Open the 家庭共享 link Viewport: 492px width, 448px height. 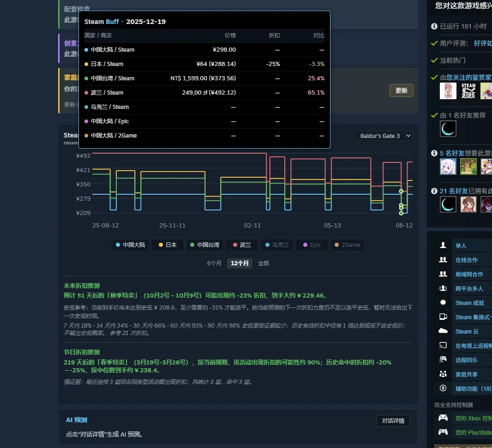[x=466, y=374]
